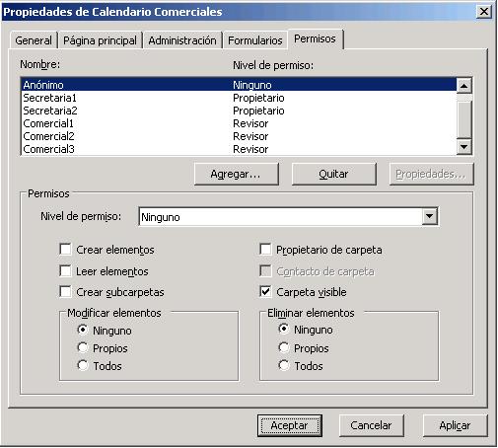Click the list scrollbar down arrow
Image resolution: width=498 pixels, height=448 pixels.
pyautogui.click(x=463, y=147)
